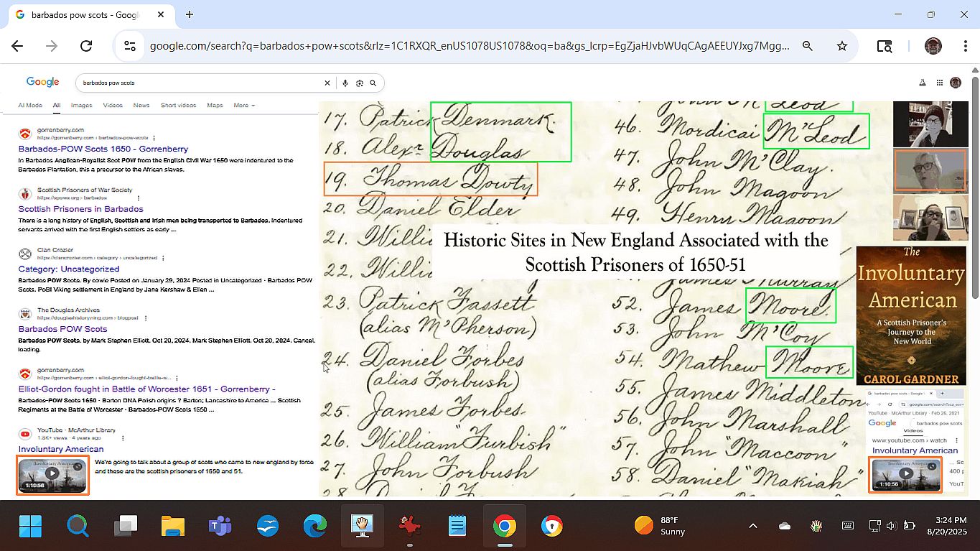
Task: Play the Involuntary American video thumbnail
Action: (52, 474)
